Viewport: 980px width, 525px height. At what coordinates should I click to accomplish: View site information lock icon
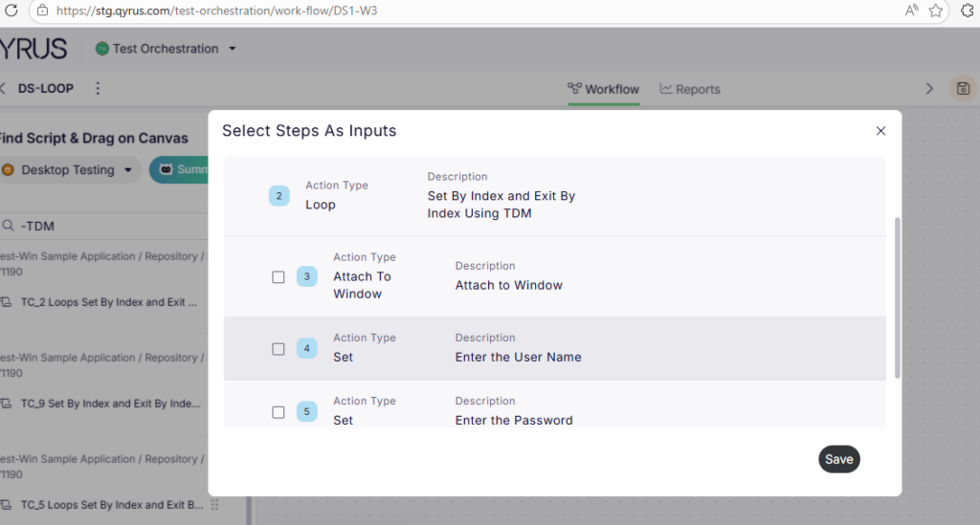point(42,10)
